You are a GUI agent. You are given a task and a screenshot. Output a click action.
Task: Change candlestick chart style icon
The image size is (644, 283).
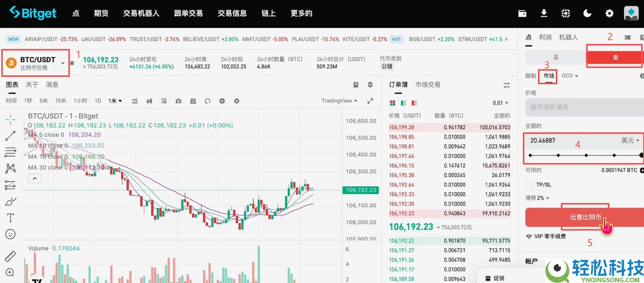(150, 101)
